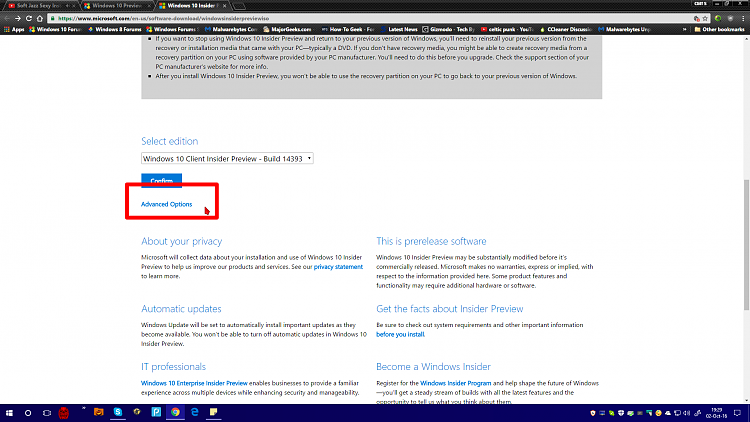
Task: Open the network tray icon
Action: [x=677, y=413]
